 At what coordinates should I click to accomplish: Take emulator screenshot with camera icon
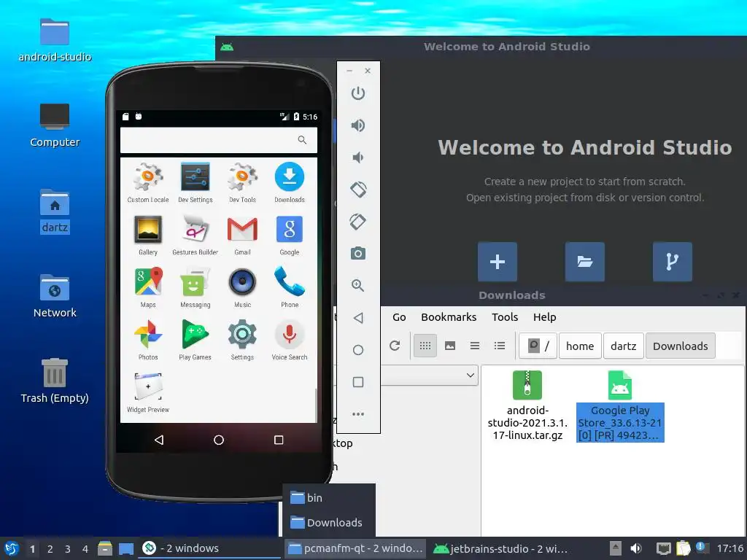point(358,253)
